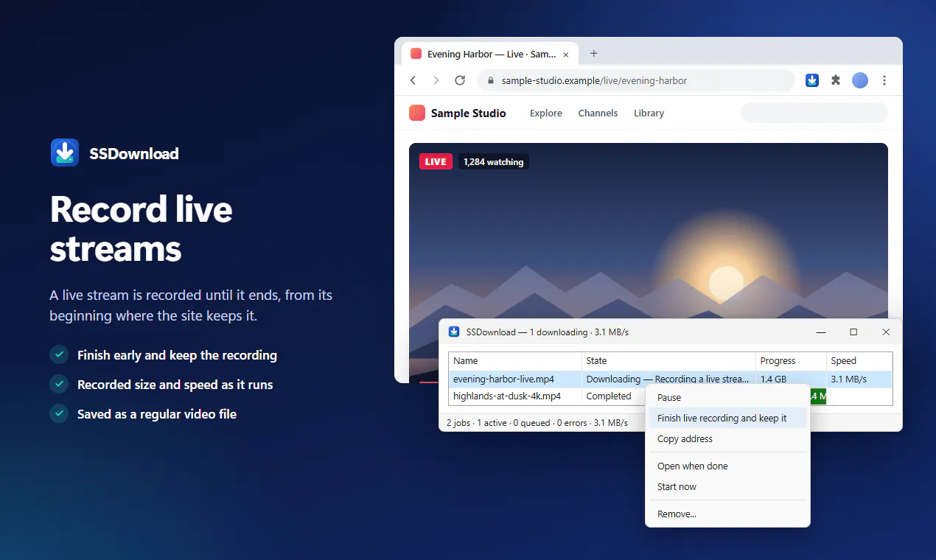
Task: Choose Finish live recording and keep it
Action: click(x=727, y=418)
